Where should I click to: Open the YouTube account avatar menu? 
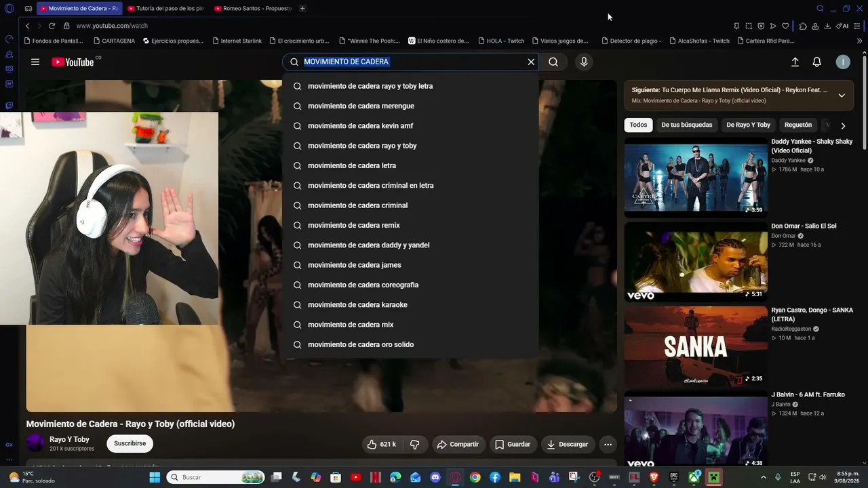tap(843, 62)
